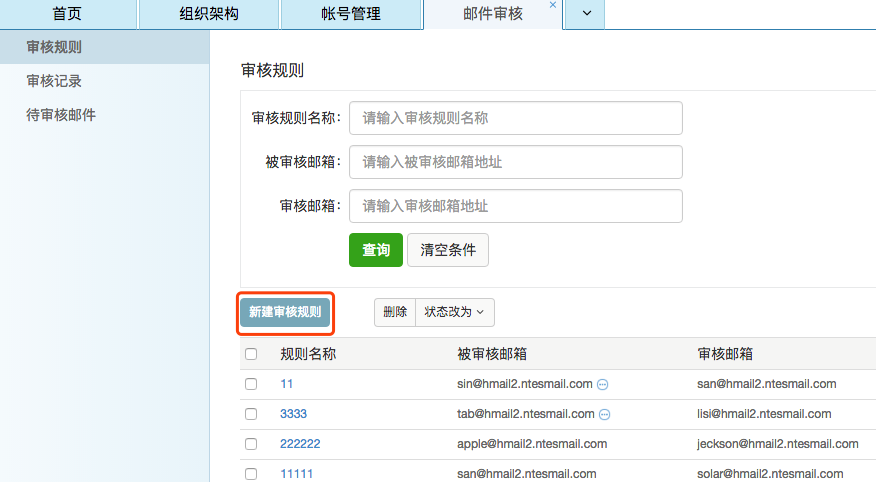876x482 pixels.
Task: Click the more icon next to sin@hmail2.ntesmail.com
Action: (603, 384)
